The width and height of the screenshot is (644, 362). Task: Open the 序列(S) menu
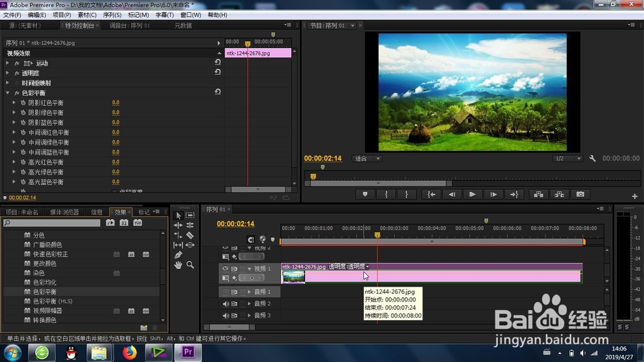coord(111,15)
